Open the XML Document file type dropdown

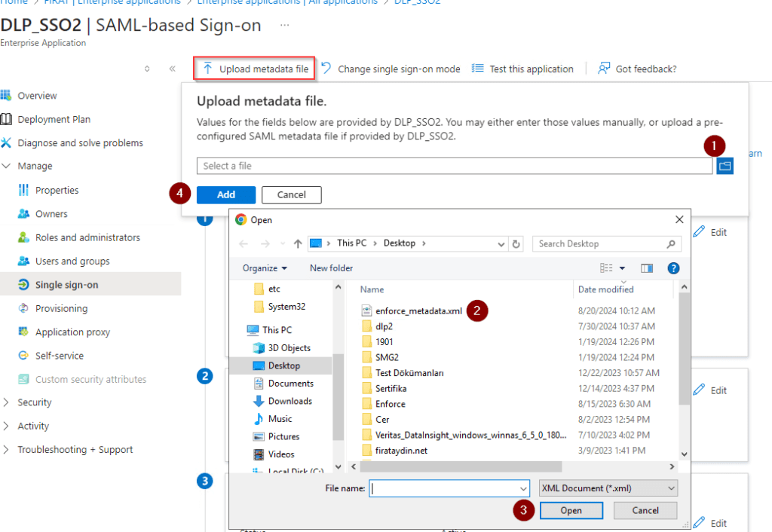(x=608, y=488)
